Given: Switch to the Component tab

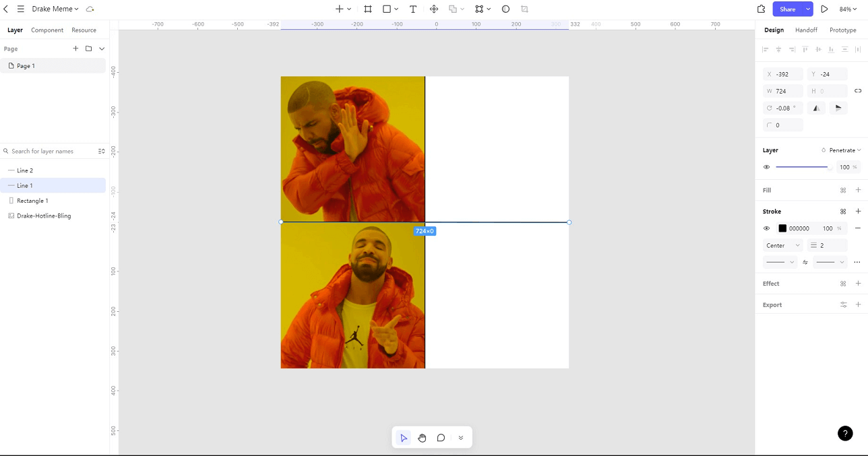Looking at the screenshot, I should [47, 30].
